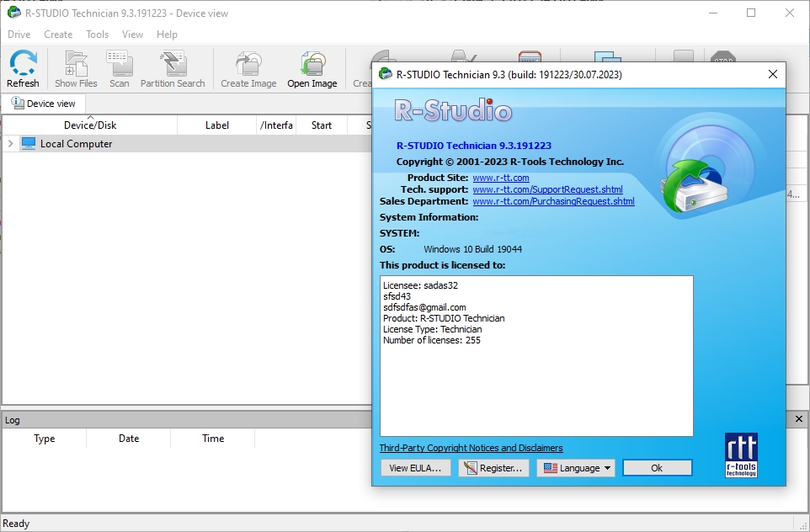Click the sdfsdfas@gmail.com email text
This screenshot has width=810, height=532.
click(424, 307)
